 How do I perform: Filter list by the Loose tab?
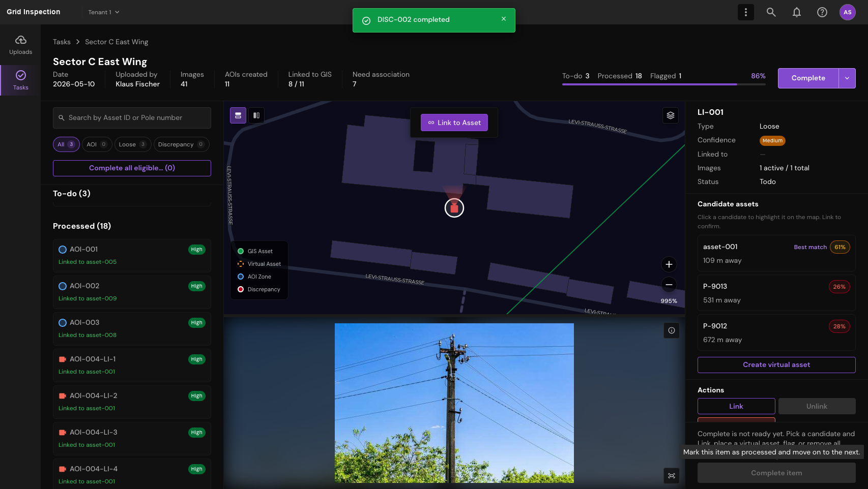point(133,144)
